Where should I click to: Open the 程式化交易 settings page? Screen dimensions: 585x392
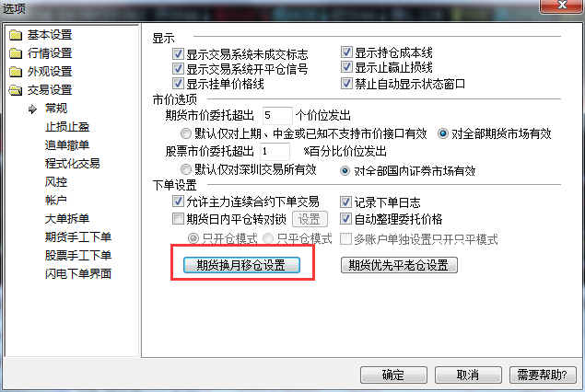[73, 163]
